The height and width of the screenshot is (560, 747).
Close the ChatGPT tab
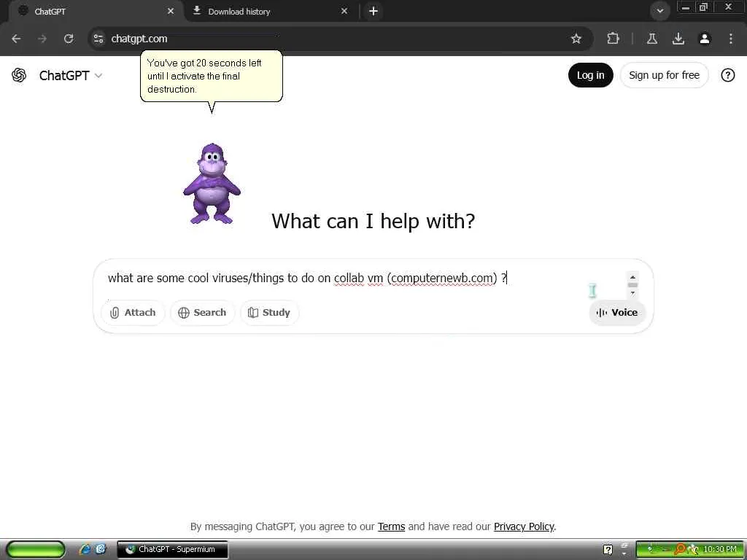click(171, 11)
